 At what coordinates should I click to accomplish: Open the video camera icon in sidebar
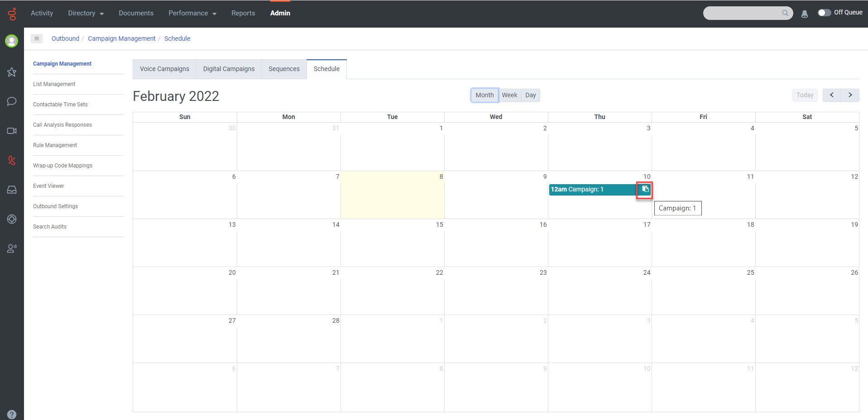(x=12, y=131)
